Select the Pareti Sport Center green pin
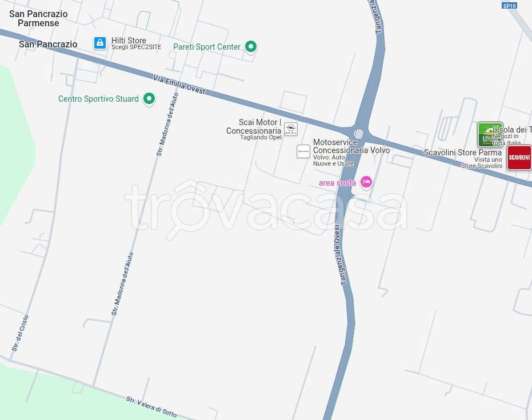This screenshot has height=420, width=532. click(x=251, y=46)
